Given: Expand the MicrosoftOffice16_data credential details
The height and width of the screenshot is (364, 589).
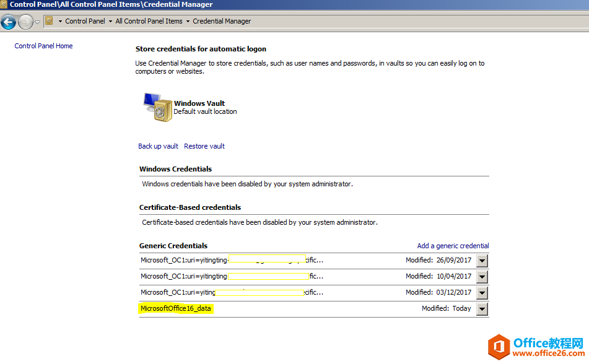Looking at the screenshot, I should point(482,309).
